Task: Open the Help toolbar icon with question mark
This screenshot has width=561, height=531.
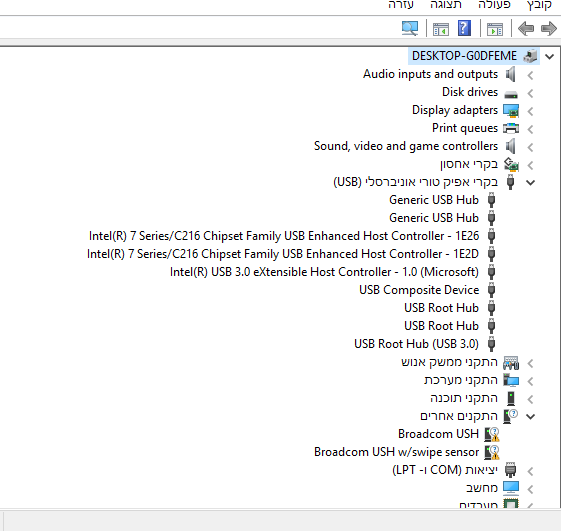Action: point(464,28)
